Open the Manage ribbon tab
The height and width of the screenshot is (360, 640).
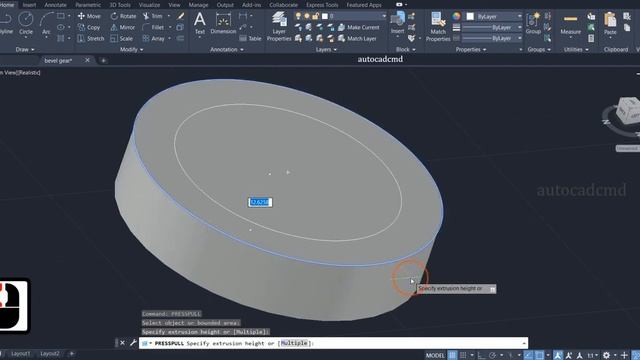tap(198, 5)
